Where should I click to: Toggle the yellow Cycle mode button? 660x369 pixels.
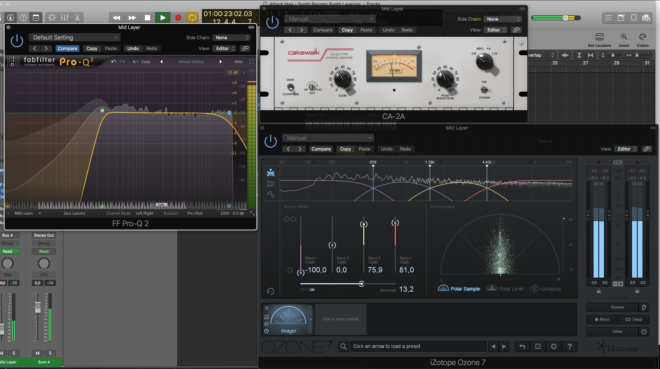pyautogui.click(x=192, y=18)
